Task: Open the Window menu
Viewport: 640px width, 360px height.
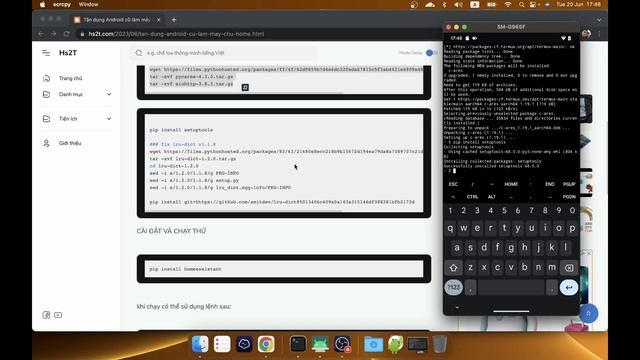Action: tap(88, 4)
